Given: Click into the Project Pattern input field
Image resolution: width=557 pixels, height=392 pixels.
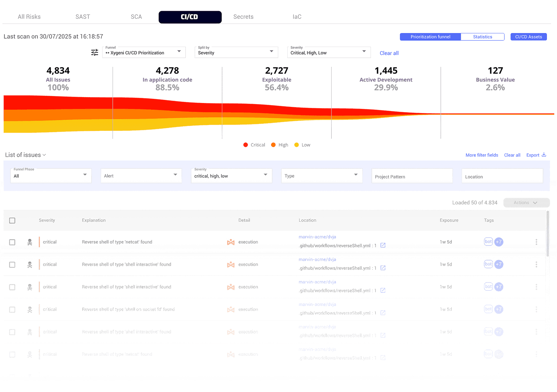Looking at the screenshot, I should pos(412,177).
